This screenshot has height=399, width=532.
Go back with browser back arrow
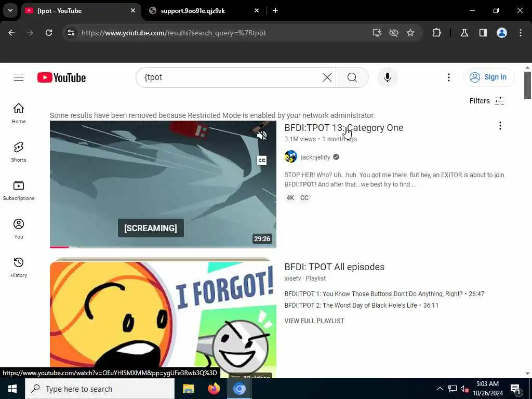[x=11, y=33]
